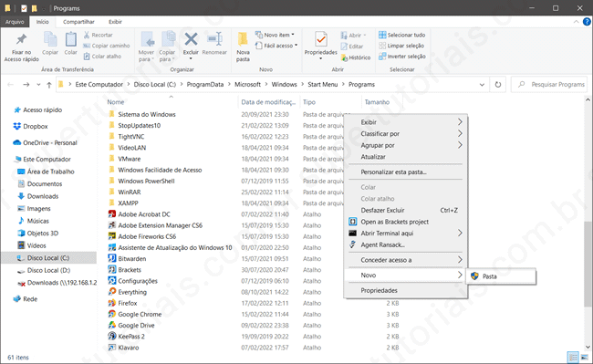Click the Propriedades checkmark icon
This screenshot has width=593, height=364.
coord(321,39)
